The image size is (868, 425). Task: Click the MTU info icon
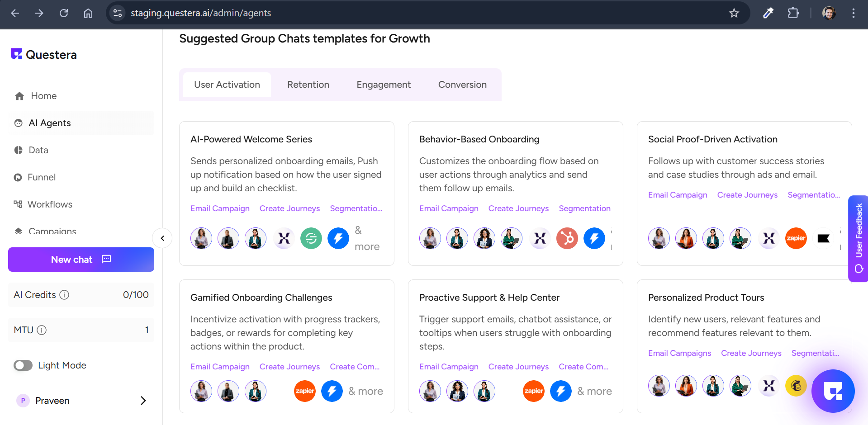click(x=42, y=330)
